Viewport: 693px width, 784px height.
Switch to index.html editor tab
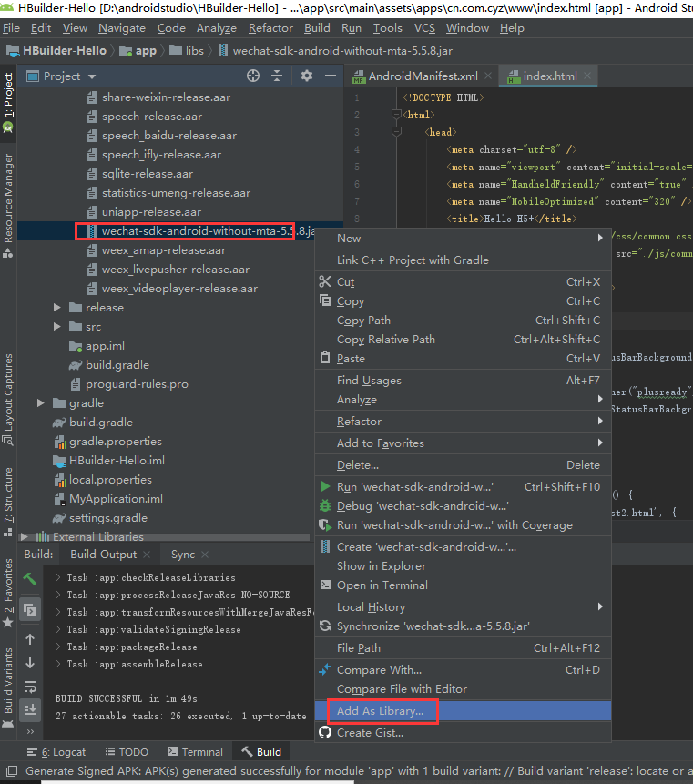pos(549,76)
